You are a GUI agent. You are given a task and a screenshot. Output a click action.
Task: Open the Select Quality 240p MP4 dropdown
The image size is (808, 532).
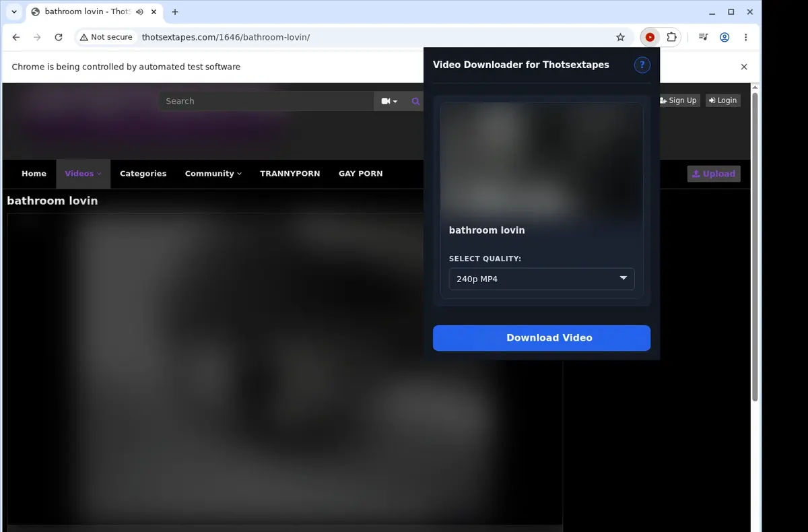click(x=541, y=279)
